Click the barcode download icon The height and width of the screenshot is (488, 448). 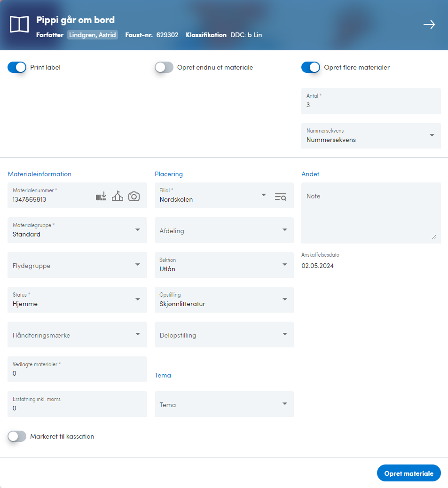pyautogui.click(x=101, y=197)
